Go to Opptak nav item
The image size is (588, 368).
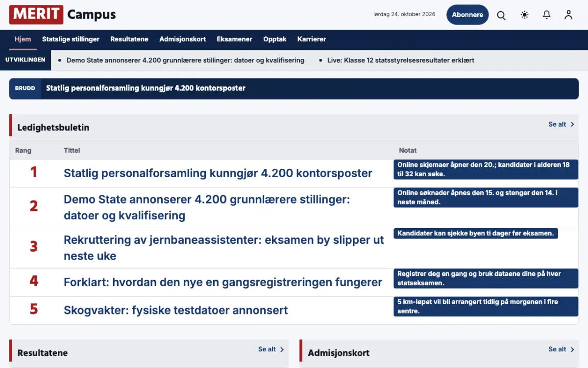(x=275, y=39)
